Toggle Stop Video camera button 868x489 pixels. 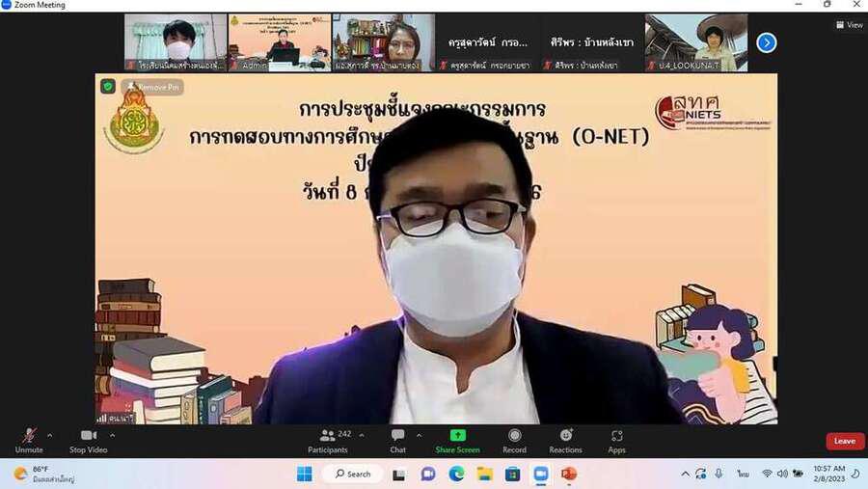[88, 437]
